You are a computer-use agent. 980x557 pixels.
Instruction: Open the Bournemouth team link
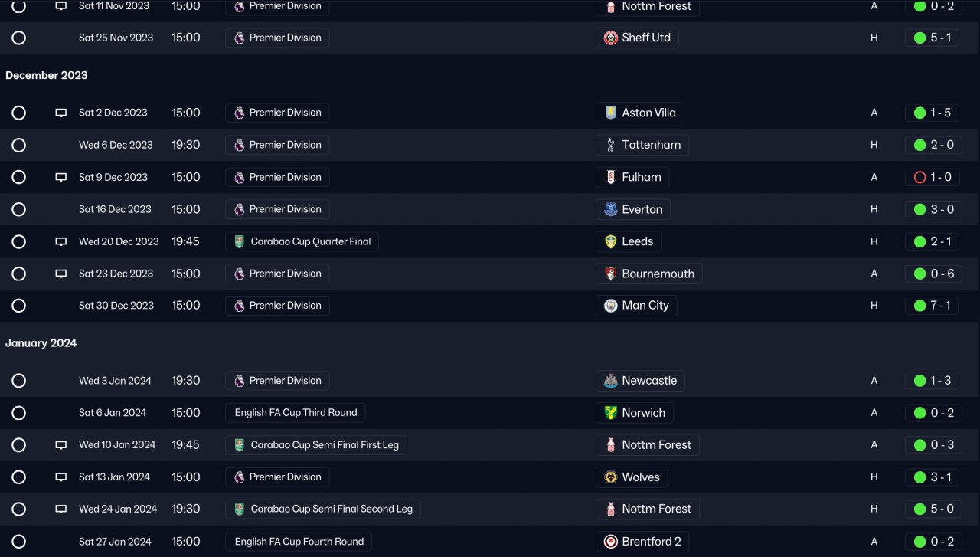pos(657,274)
